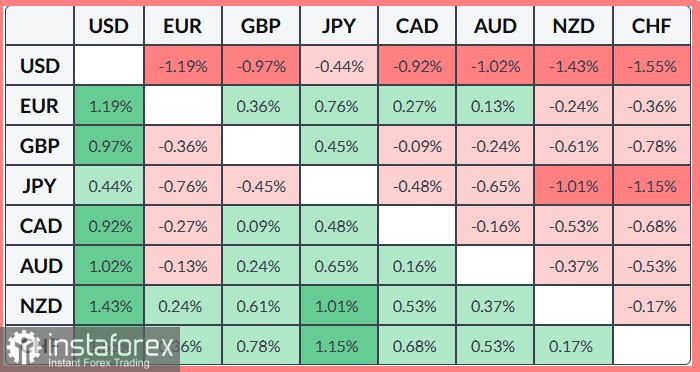Select the AUD row header
700x372 pixels.
pos(39,266)
